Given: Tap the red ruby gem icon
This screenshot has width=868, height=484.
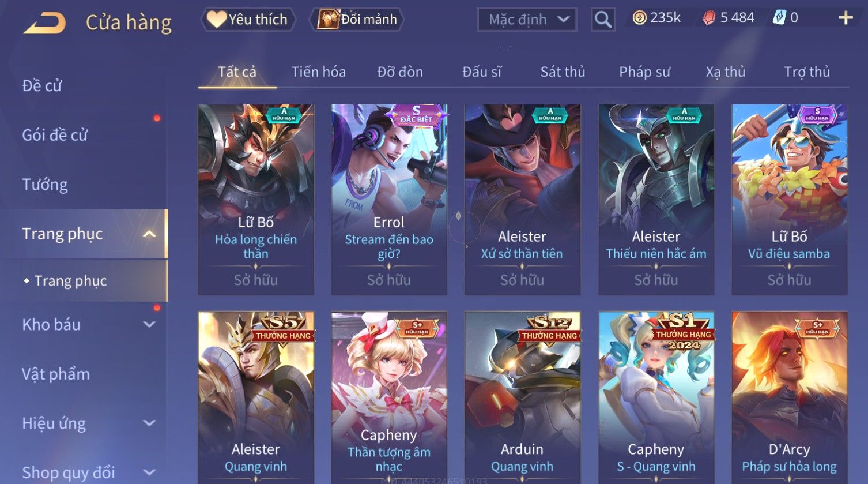Looking at the screenshot, I should tap(709, 18).
